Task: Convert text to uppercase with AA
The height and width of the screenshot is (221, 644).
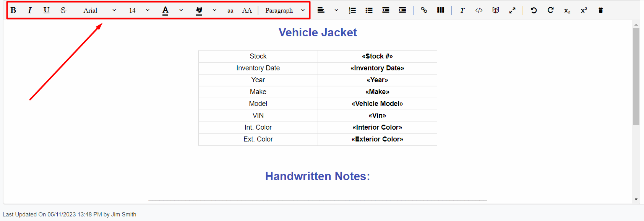Action: (247, 10)
